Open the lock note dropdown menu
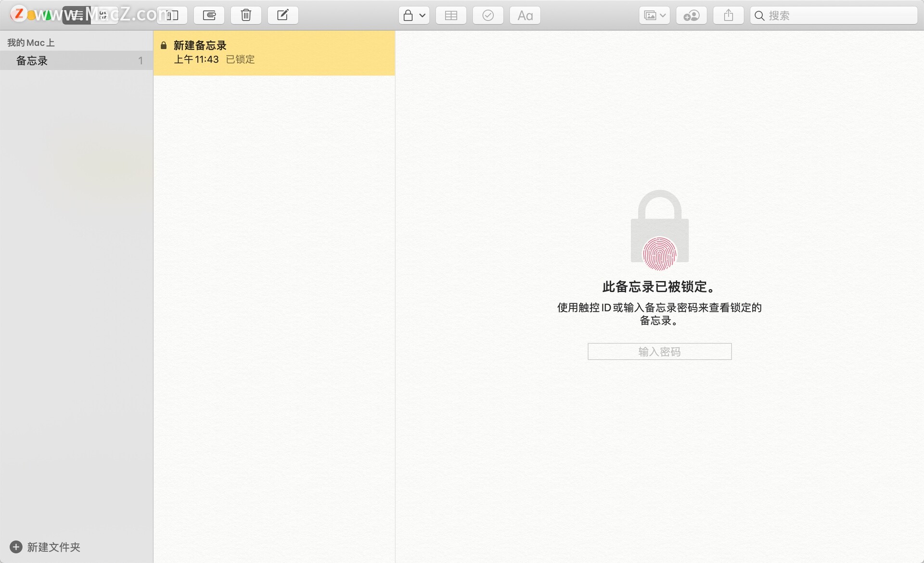924x563 pixels. (414, 15)
